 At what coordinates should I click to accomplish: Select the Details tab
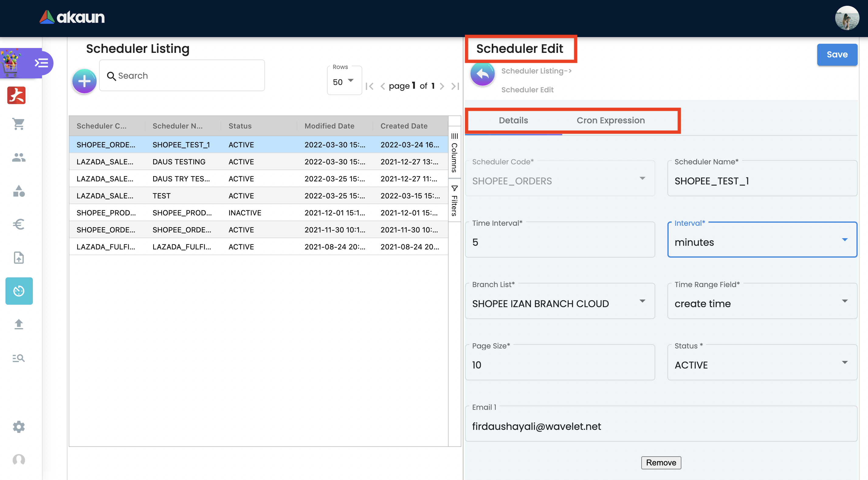click(513, 120)
